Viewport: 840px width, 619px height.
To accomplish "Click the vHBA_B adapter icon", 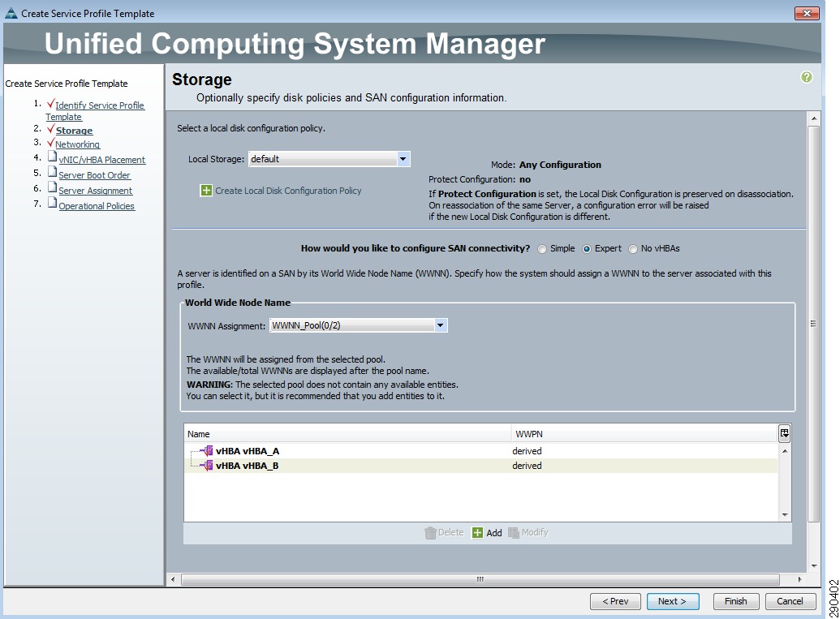I will coord(207,466).
